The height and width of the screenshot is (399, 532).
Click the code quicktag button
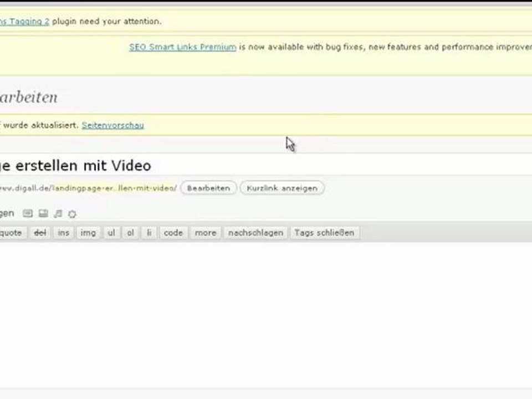pos(173,233)
